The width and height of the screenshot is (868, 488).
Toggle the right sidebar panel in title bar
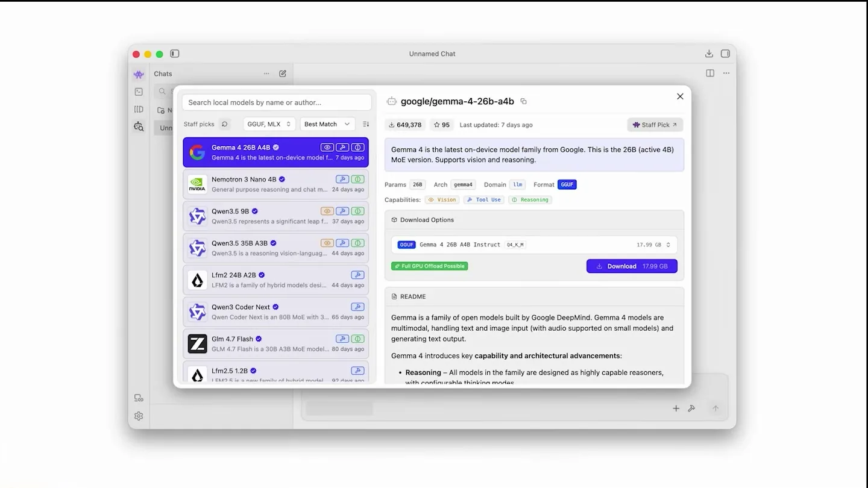click(x=725, y=54)
